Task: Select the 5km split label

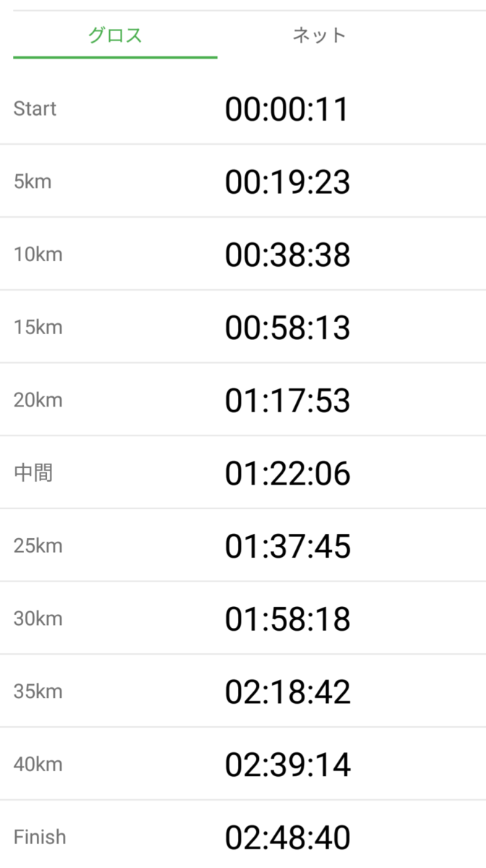Action: [33, 182]
